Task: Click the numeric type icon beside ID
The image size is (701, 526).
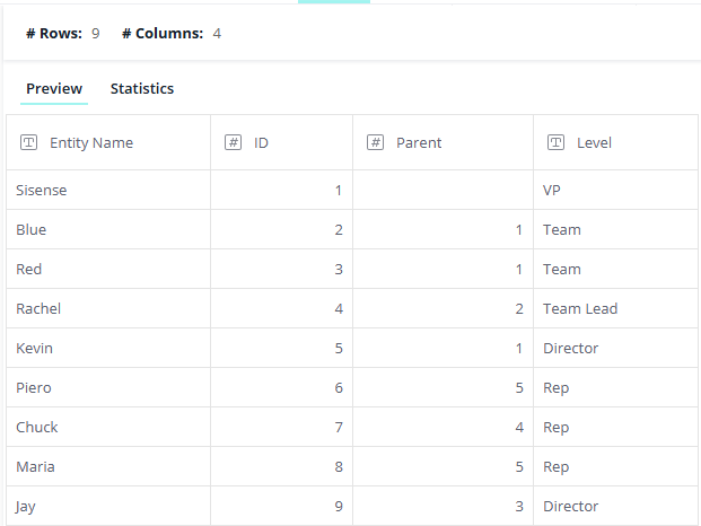Action: pos(232,143)
